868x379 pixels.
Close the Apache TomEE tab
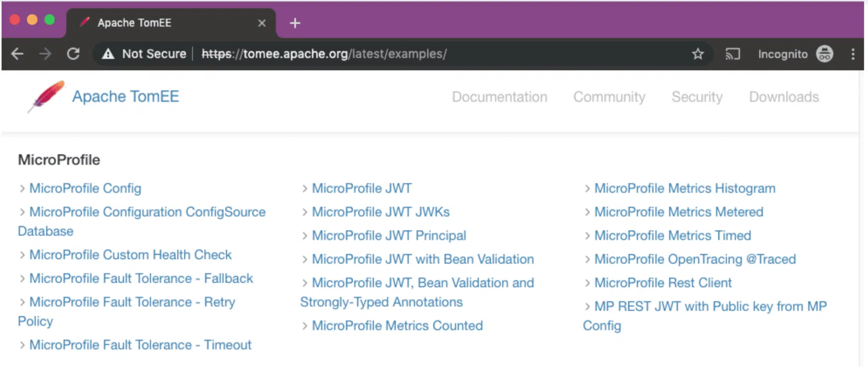(262, 23)
